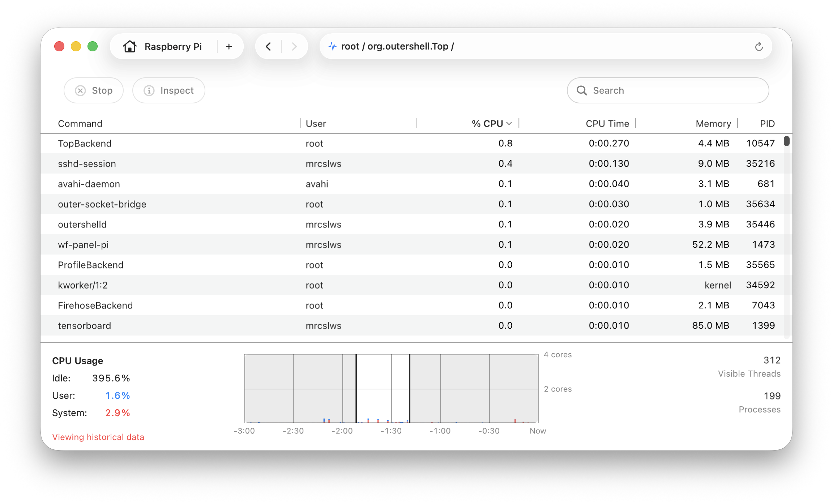Viewport: 833px width, 504px height.
Task: Stop the selected process
Action: (94, 90)
